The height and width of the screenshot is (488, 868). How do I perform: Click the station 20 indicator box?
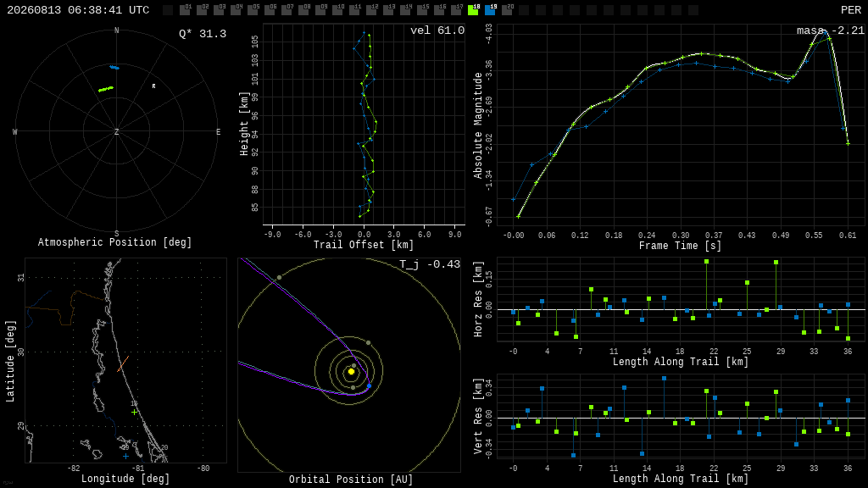pyautogui.click(x=507, y=10)
